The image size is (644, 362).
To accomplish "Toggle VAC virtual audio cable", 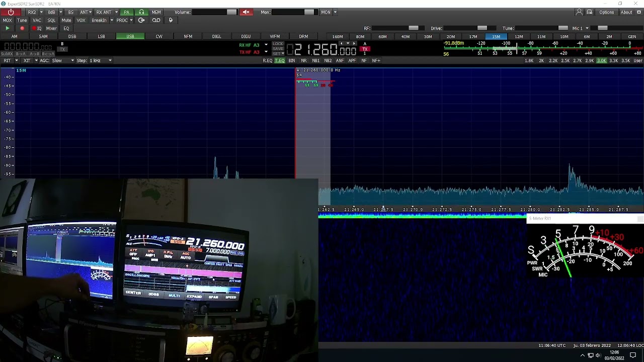I will coord(37,20).
